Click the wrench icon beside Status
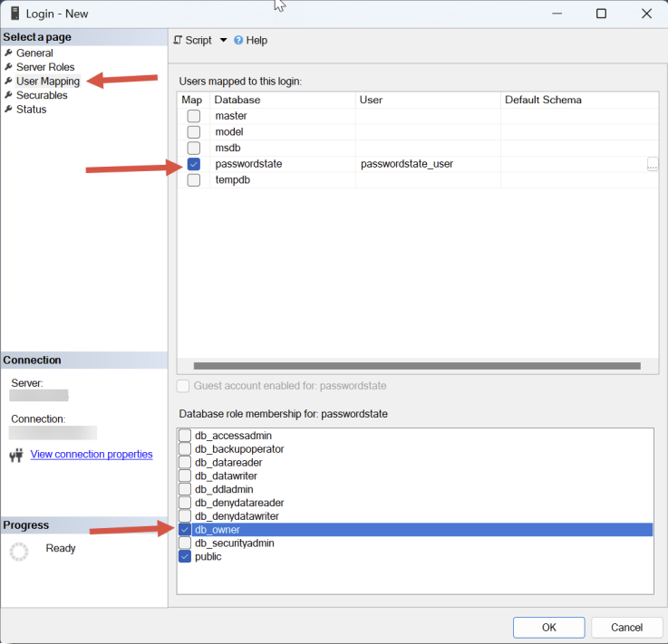Screen dimensions: 668x644 tap(8, 109)
